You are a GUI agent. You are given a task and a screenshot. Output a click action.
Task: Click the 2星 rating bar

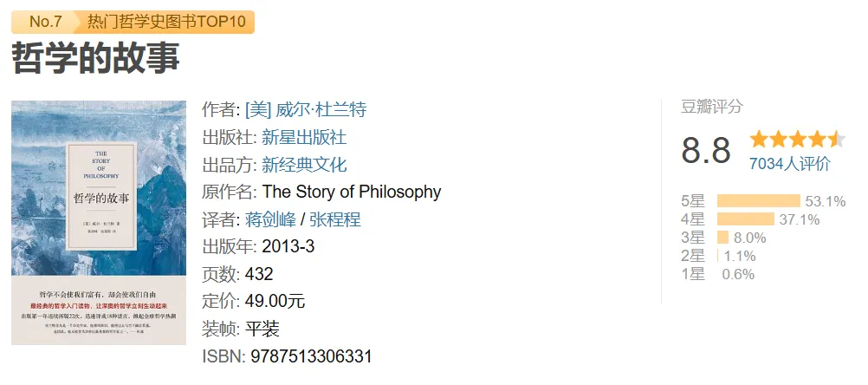[x=718, y=256]
